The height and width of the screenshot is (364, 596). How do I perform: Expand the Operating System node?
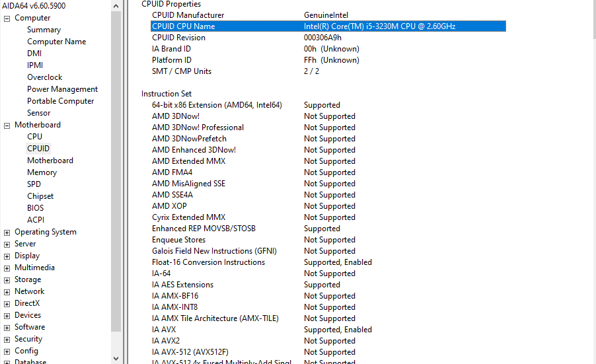click(x=7, y=233)
